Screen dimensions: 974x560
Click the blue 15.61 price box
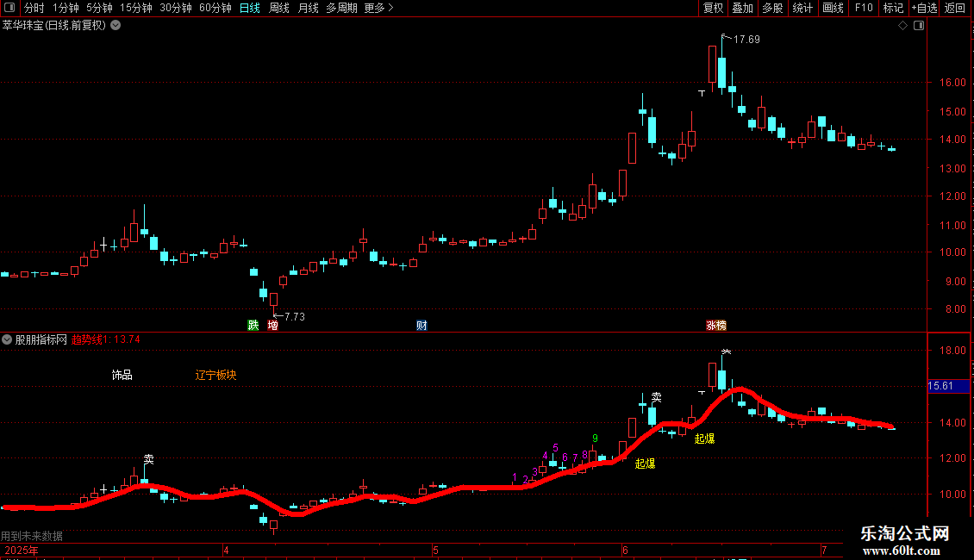[948, 386]
